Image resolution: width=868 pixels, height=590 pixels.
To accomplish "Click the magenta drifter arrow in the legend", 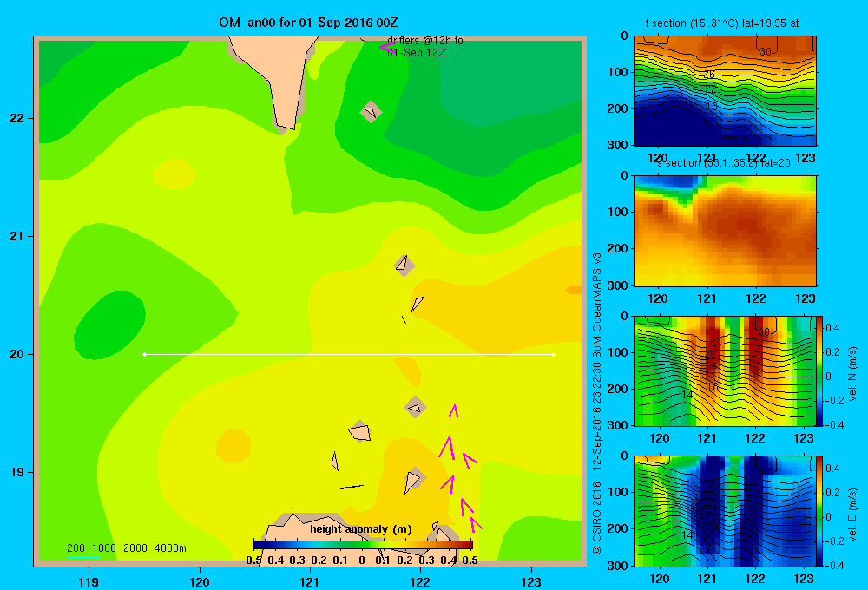I will [387, 47].
